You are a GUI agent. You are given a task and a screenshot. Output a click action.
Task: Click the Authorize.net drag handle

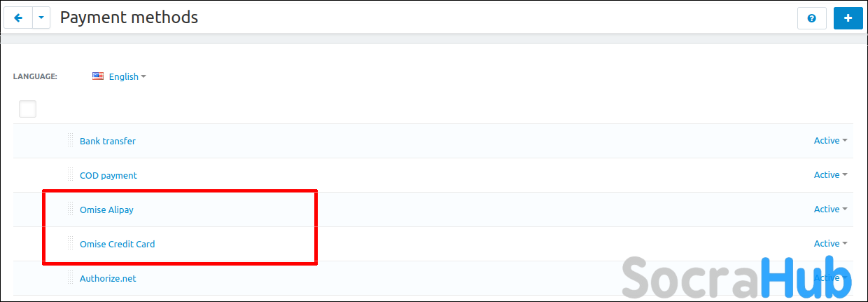pyautogui.click(x=70, y=277)
